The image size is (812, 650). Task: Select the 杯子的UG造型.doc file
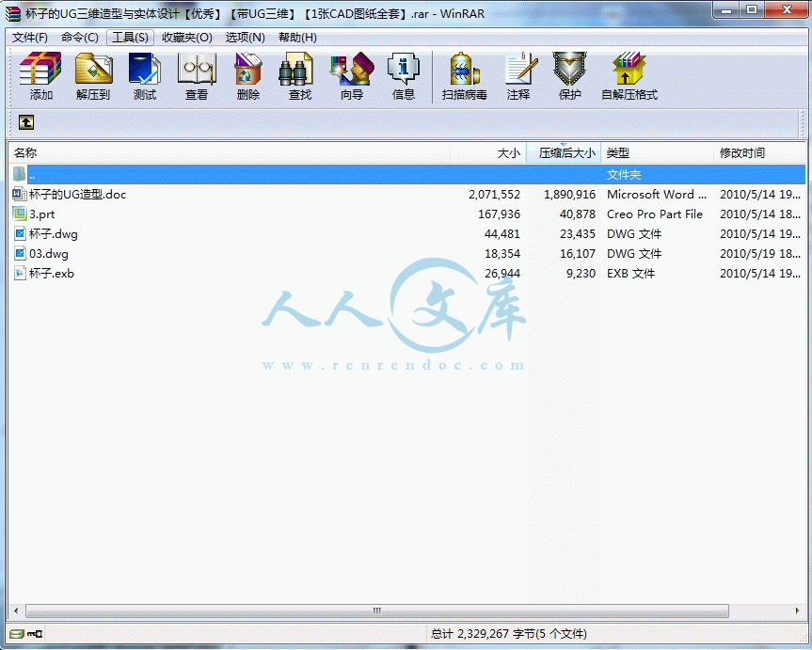click(78, 194)
